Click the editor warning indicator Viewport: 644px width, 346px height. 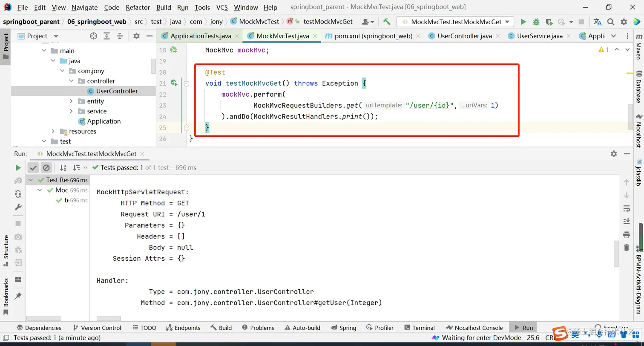click(x=604, y=50)
